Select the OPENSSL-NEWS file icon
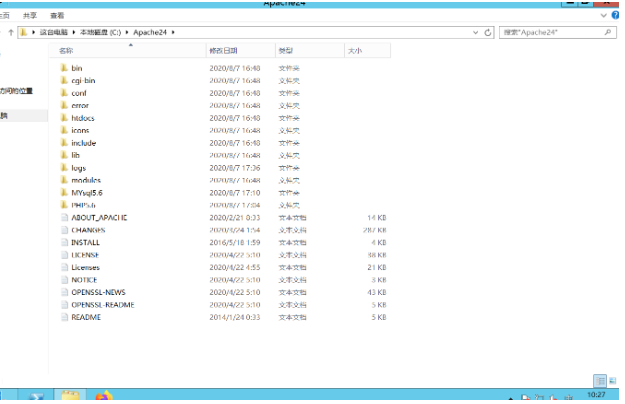The height and width of the screenshot is (404, 625). pyautogui.click(x=64, y=292)
